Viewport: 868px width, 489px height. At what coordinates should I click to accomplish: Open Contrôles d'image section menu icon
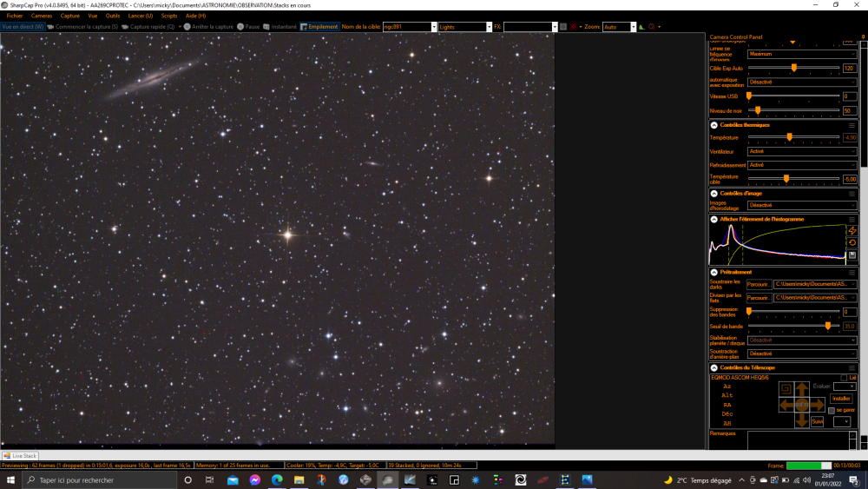pyautogui.click(x=852, y=194)
